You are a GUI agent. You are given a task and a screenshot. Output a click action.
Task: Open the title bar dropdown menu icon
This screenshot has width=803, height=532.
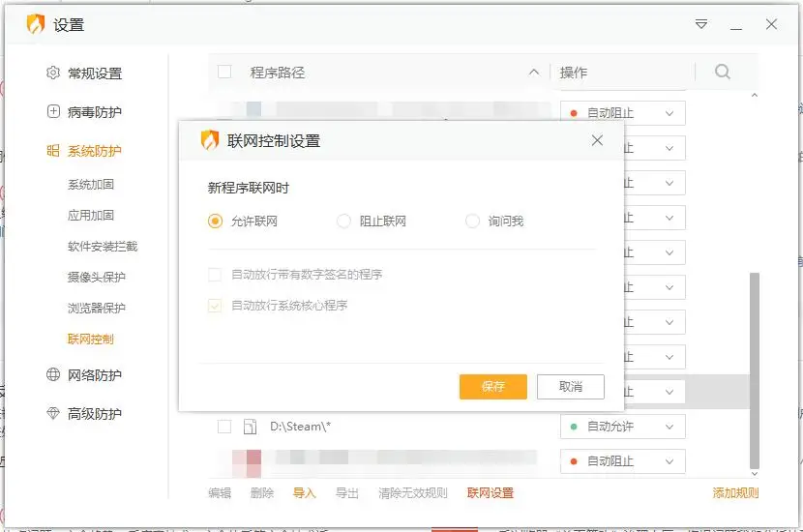coord(701,24)
